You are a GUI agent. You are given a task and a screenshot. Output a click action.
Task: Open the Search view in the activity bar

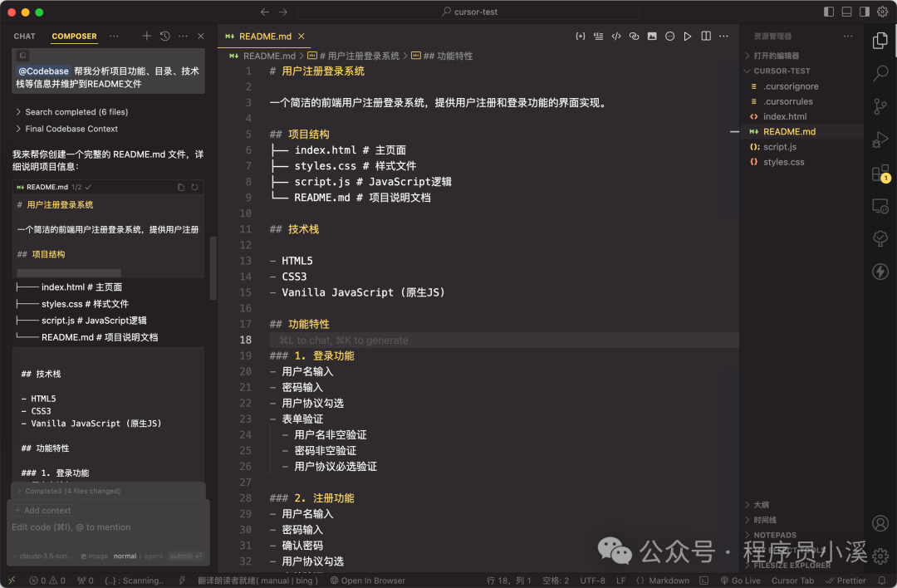880,73
